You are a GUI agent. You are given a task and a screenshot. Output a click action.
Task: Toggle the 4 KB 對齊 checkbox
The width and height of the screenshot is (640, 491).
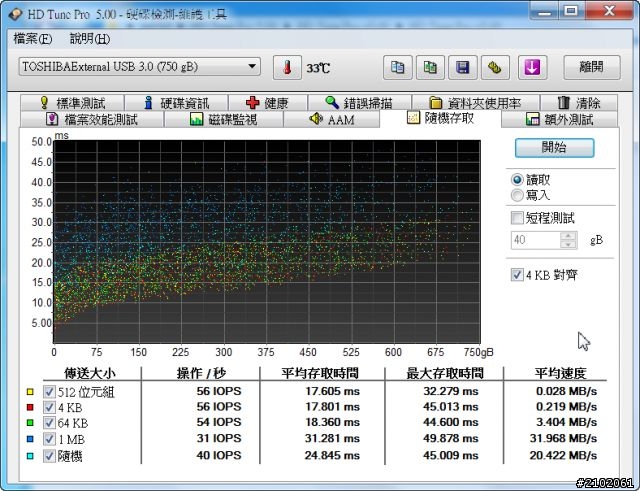pos(517,275)
